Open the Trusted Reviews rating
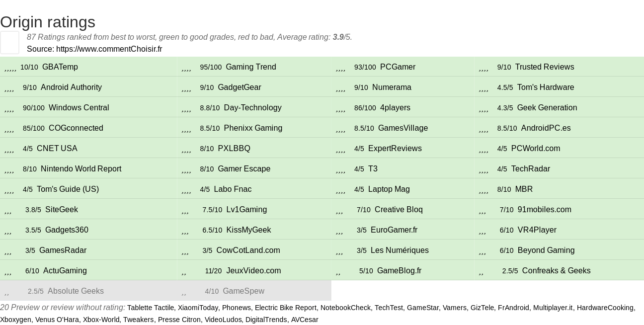The width and height of the screenshot is (644, 325). pyautogui.click(x=545, y=67)
